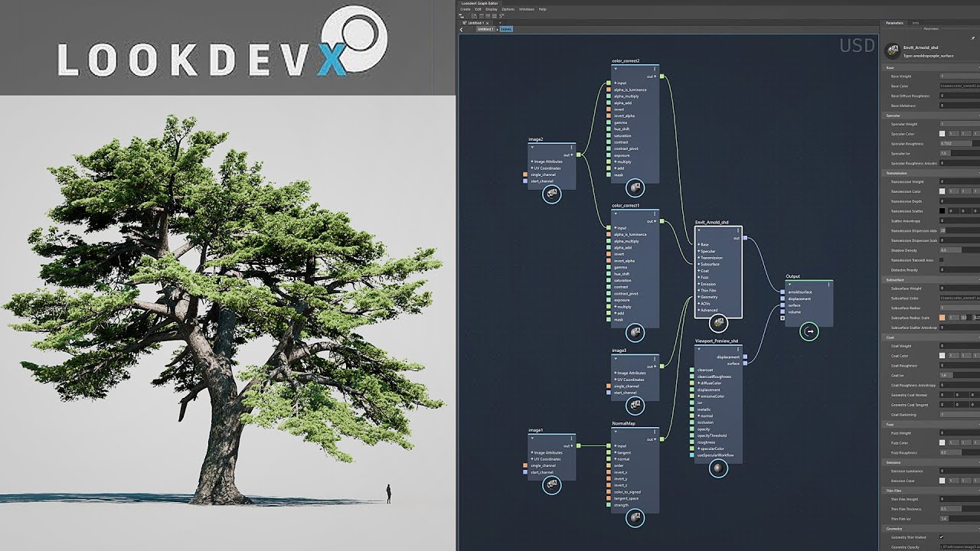Collapse the Viewport_Preview_shd node
Viewport: 980px width, 551px height.
[699, 349]
